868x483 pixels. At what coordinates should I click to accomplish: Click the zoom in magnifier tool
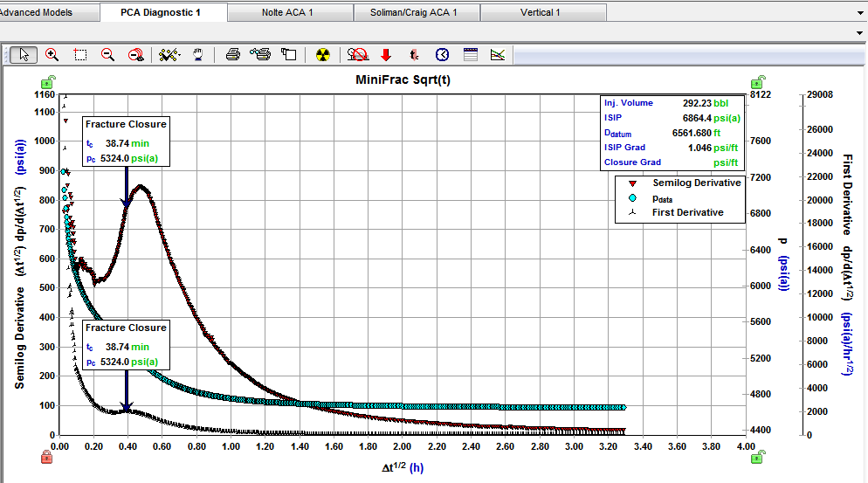[52, 54]
